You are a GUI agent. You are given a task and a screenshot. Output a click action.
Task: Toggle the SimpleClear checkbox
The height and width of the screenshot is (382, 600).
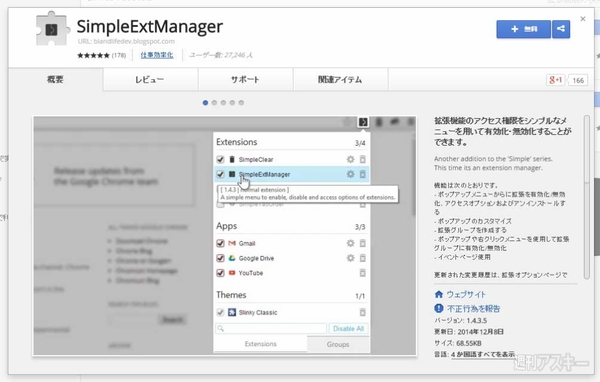[220, 159]
